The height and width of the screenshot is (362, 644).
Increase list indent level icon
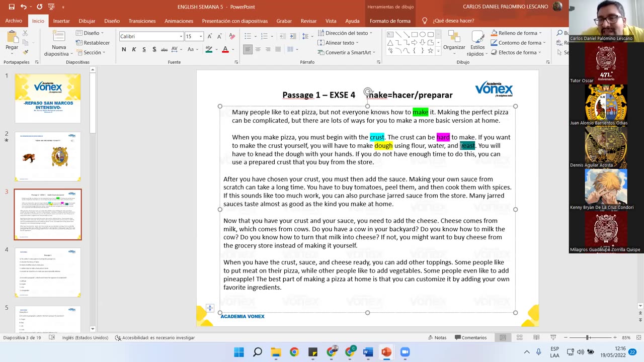[294, 36]
